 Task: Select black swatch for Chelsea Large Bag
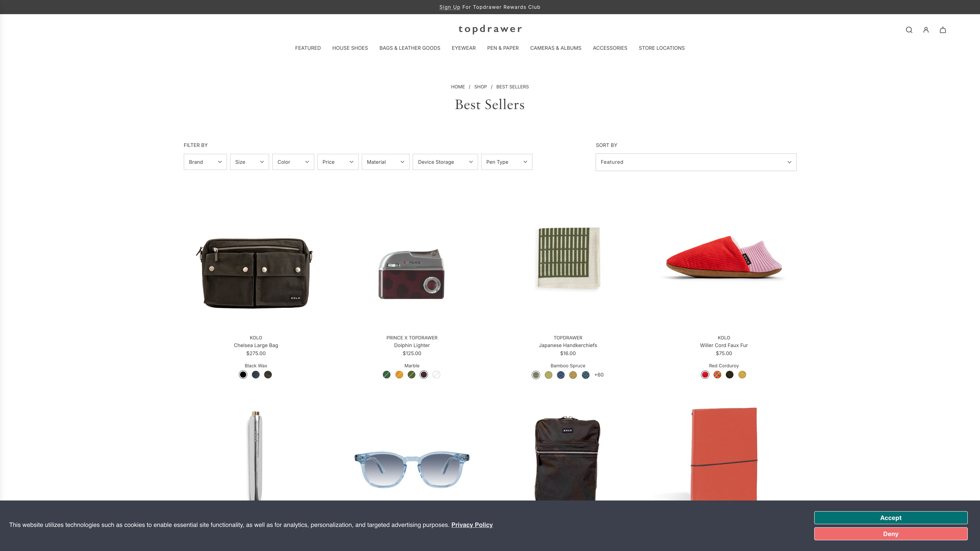tap(243, 375)
